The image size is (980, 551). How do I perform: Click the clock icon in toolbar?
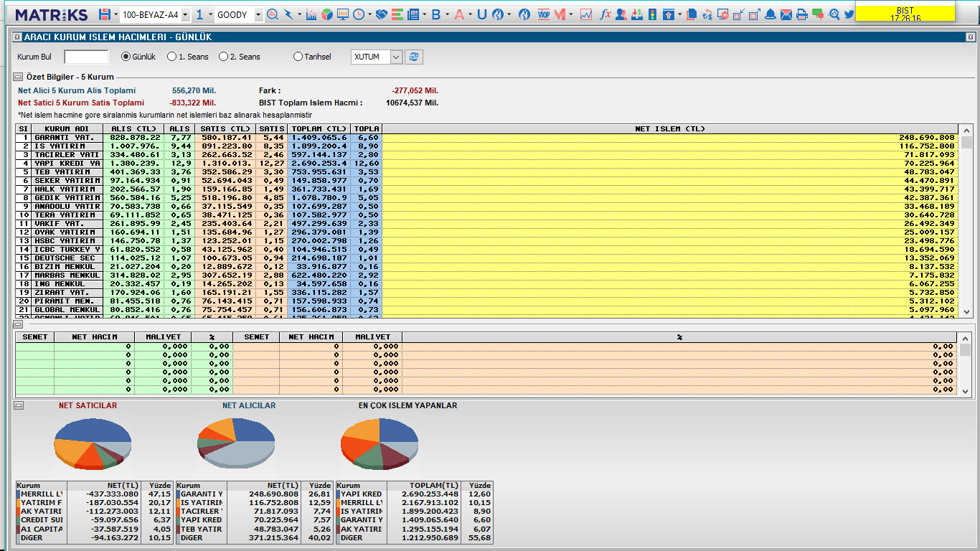[359, 14]
